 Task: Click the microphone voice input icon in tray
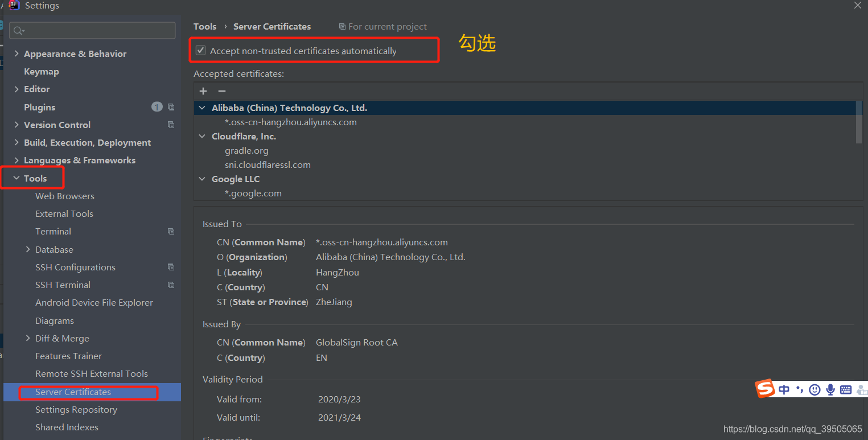point(830,389)
